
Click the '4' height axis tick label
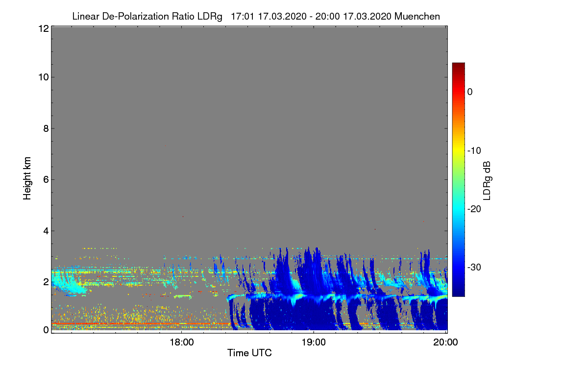click(45, 231)
